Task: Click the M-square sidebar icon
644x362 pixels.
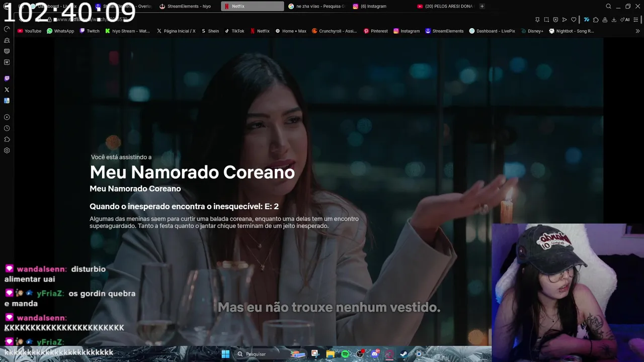Action: tap(7, 62)
